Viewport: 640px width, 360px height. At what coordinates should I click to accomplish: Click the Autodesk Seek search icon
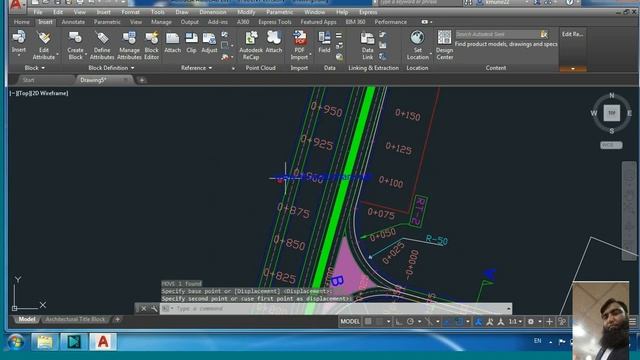(544, 34)
